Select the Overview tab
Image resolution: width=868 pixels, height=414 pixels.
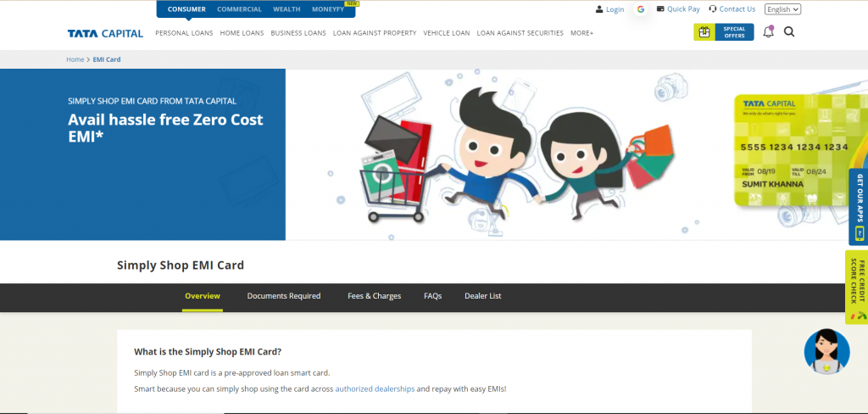tap(203, 296)
